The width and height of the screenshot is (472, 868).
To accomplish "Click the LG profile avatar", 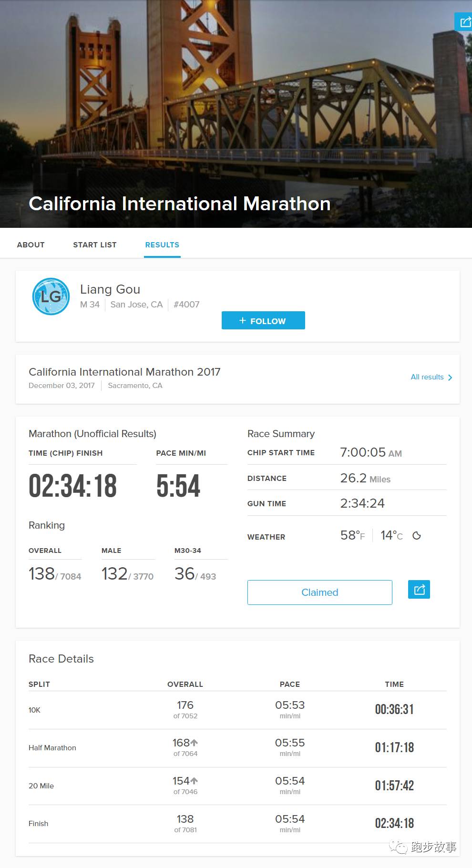I will [51, 296].
